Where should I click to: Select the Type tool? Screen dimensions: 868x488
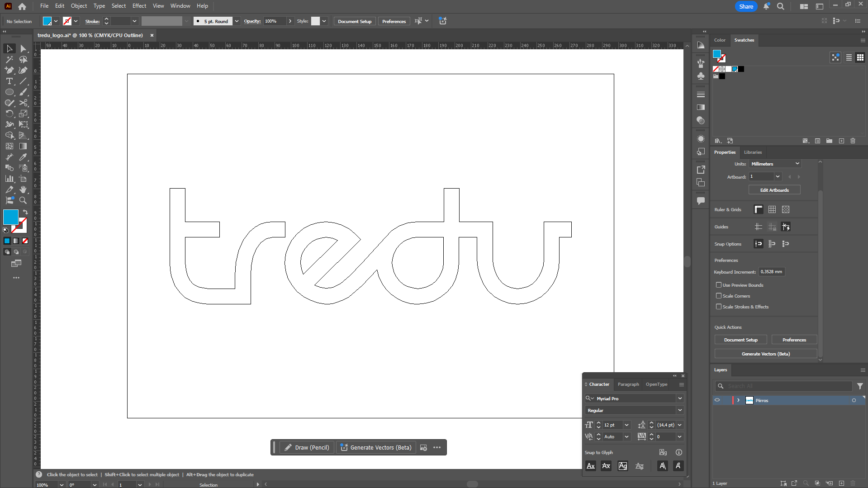pyautogui.click(x=9, y=81)
